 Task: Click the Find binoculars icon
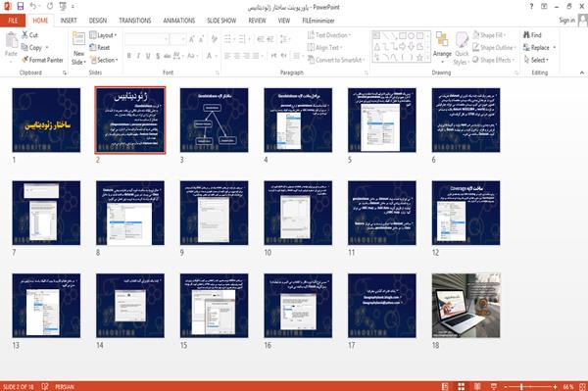click(526, 35)
